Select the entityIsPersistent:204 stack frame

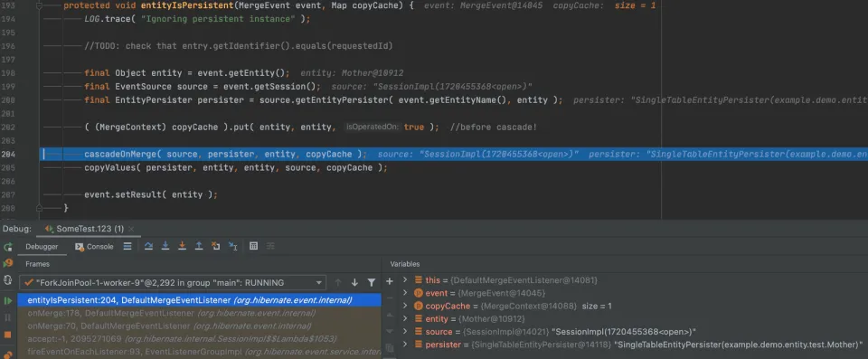click(x=199, y=300)
